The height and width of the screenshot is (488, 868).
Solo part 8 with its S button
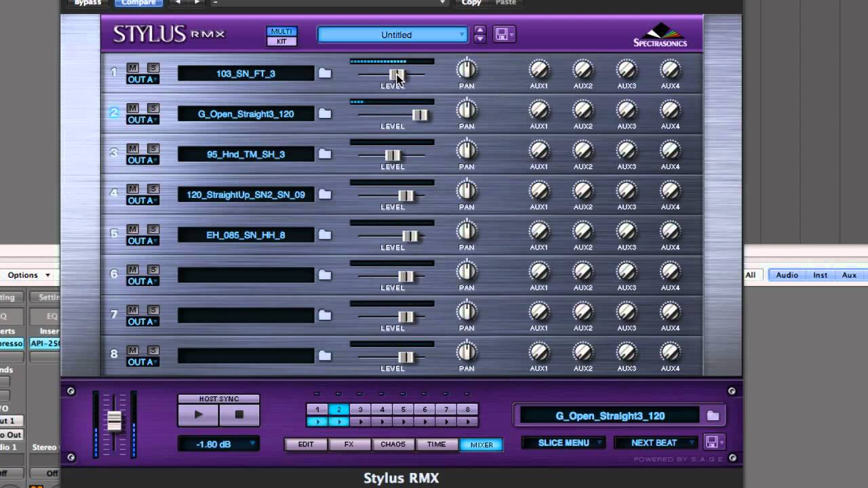[153, 350]
